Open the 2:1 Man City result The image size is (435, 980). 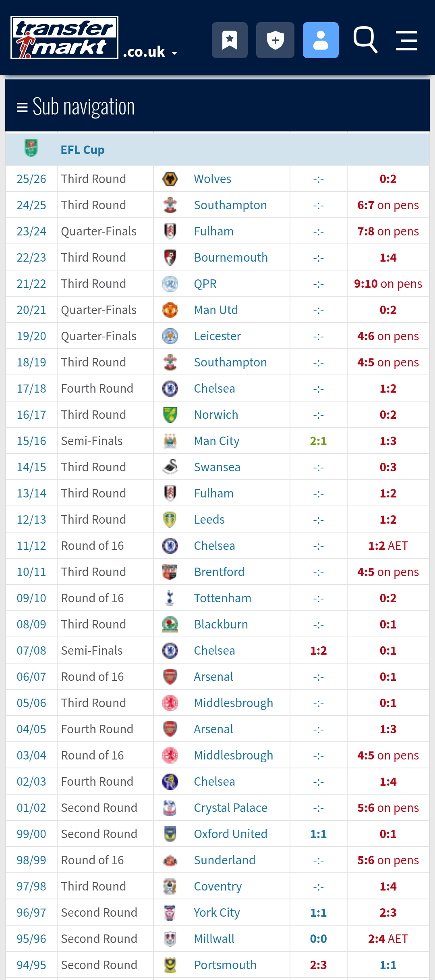(x=318, y=441)
